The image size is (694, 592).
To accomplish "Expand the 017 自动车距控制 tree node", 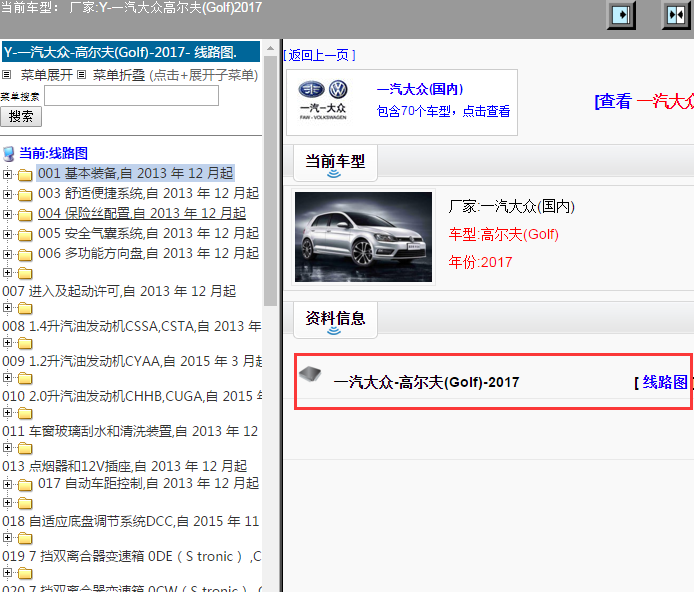I will pos(7,484).
